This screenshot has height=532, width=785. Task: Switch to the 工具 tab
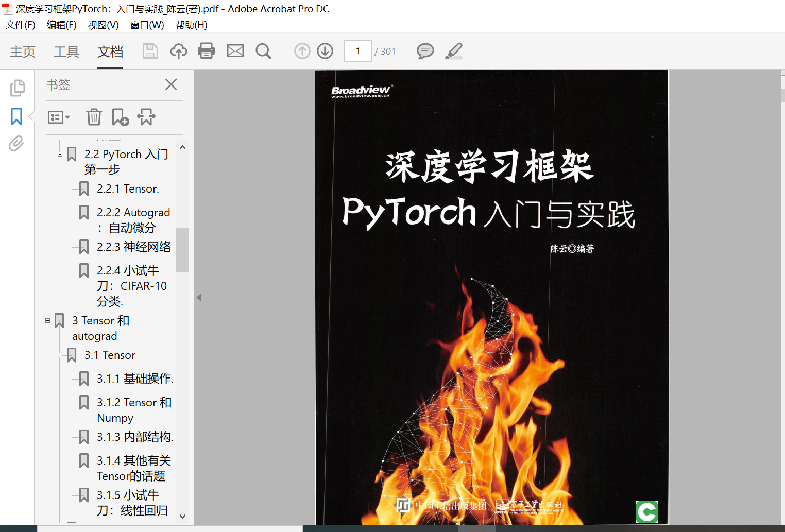66,52
